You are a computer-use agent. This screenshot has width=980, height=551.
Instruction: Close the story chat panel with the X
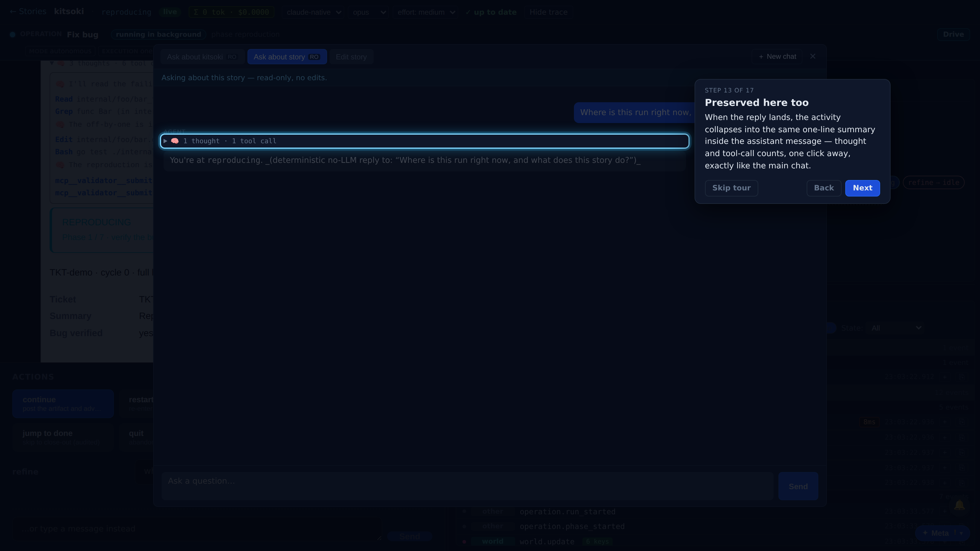coord(812,56)
